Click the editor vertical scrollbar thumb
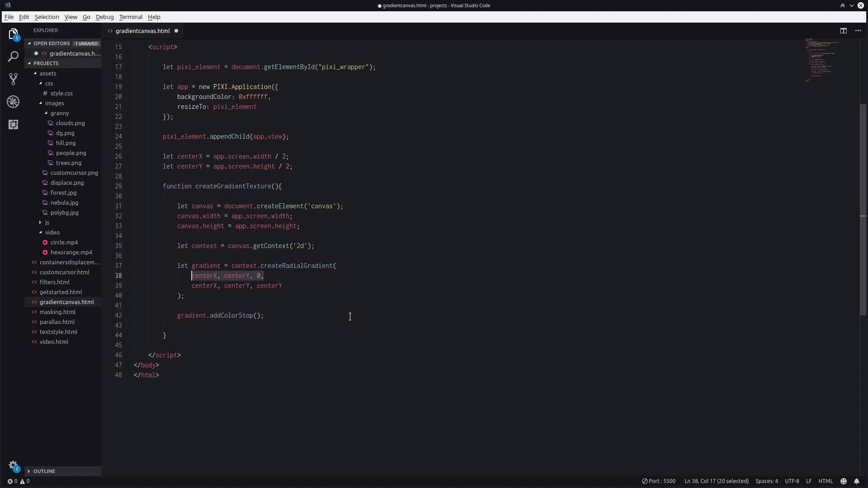Viewport: 868px width, 488px height. pos(863,210)
